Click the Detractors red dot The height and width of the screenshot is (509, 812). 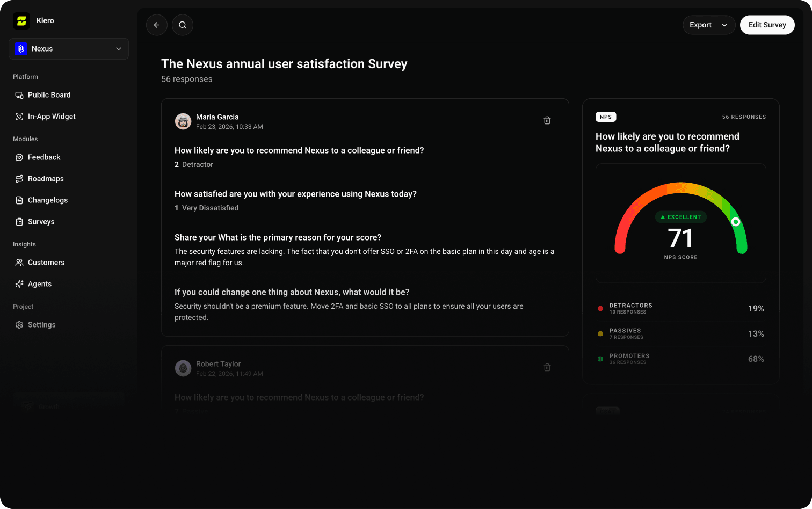coord(600,309)
